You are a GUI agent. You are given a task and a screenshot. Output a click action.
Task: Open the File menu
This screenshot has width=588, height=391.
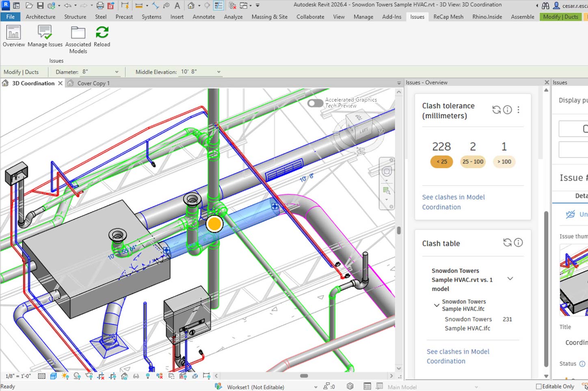(11, 17)
